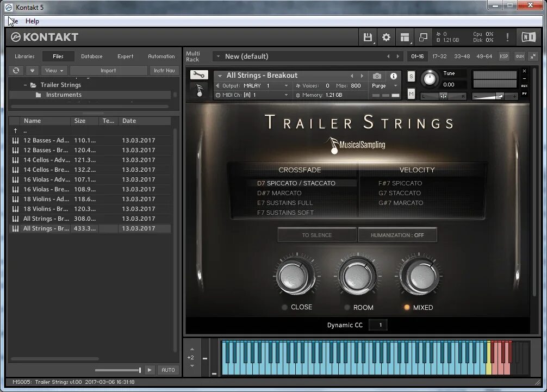Viewport: 547px width, 392px height.
Task: Toggle the AUTO preview button
Action: coord(168,370)
